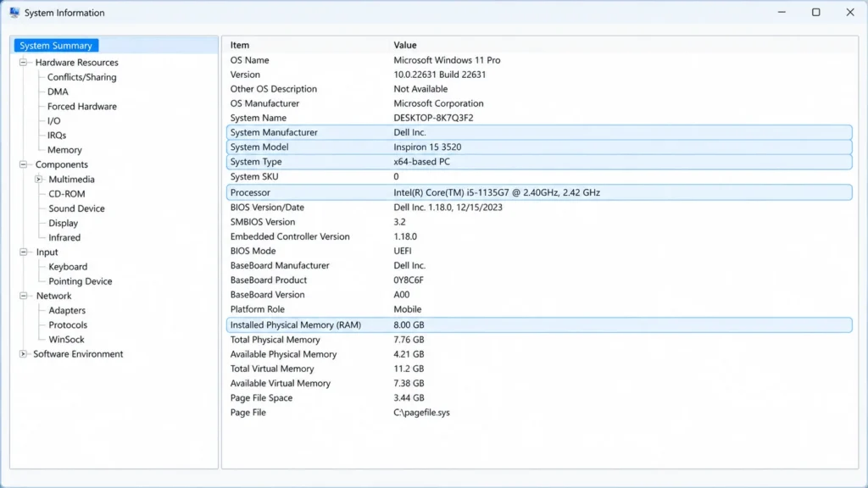Select Available Physical Memory row

point(539,354)
